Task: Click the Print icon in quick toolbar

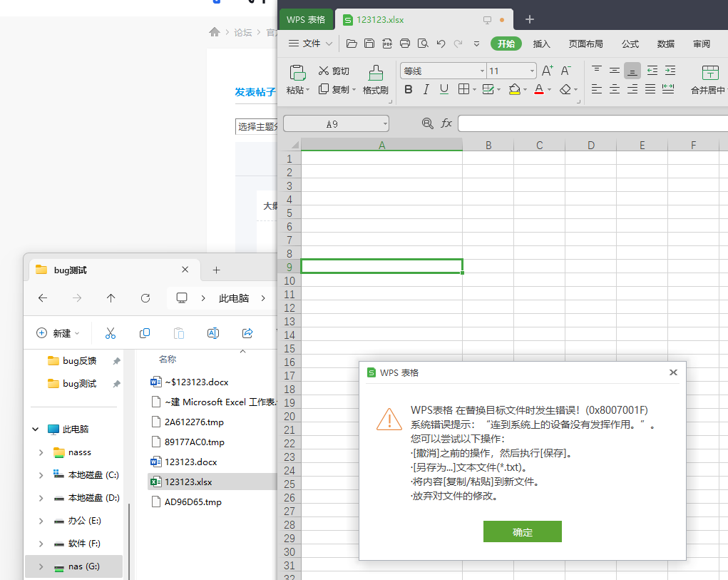Action: tap(405, 44)
